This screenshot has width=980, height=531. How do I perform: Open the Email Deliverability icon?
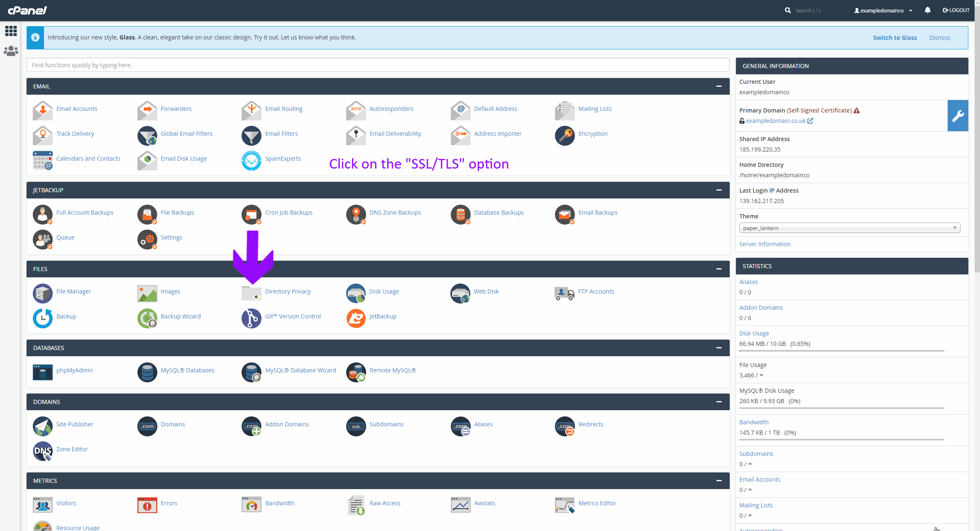coord(356,135)
